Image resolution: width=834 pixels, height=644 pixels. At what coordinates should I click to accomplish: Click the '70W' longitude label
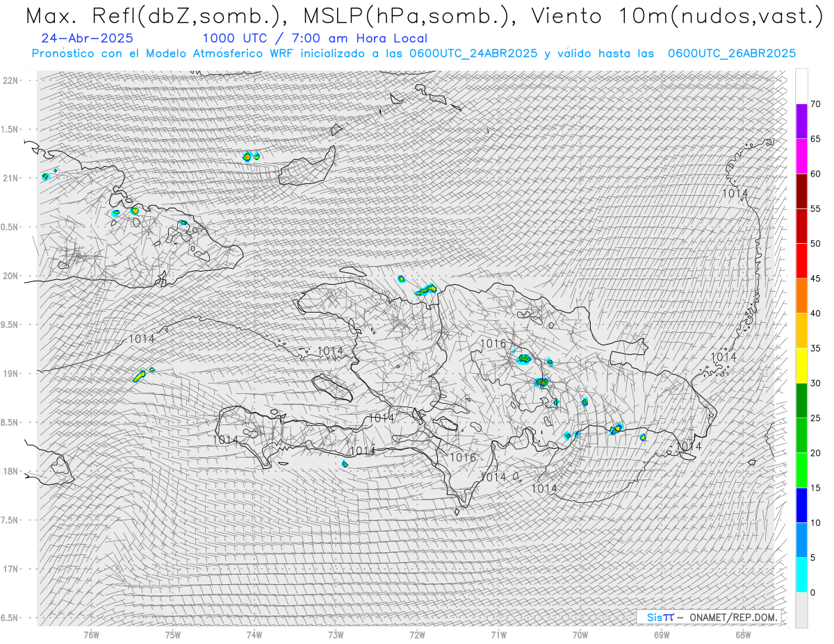[x=580, y=634]
